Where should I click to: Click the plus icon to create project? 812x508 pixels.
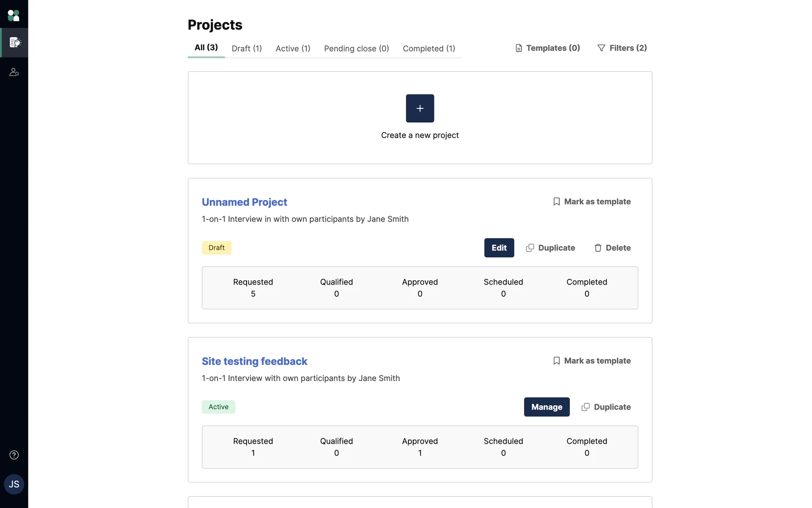(420, 108)
